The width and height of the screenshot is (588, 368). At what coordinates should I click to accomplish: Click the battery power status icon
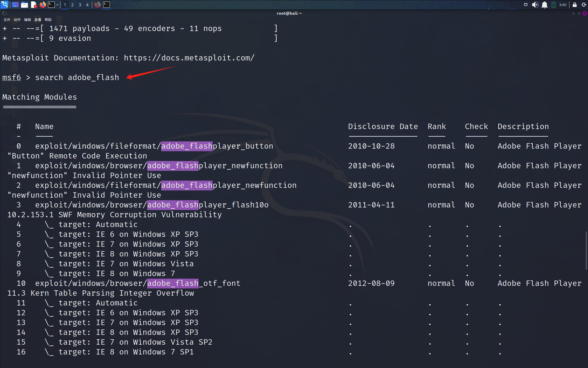(553, 5)
